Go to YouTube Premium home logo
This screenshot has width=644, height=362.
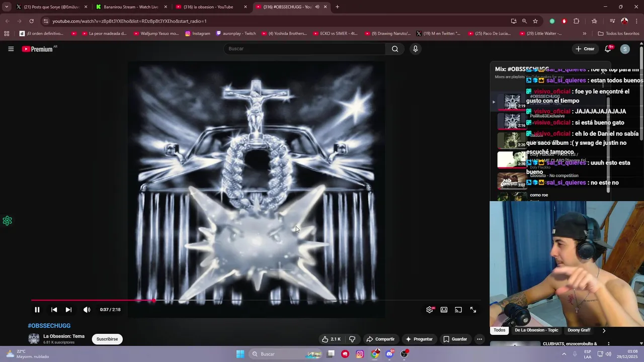click(x=38, y=49)
